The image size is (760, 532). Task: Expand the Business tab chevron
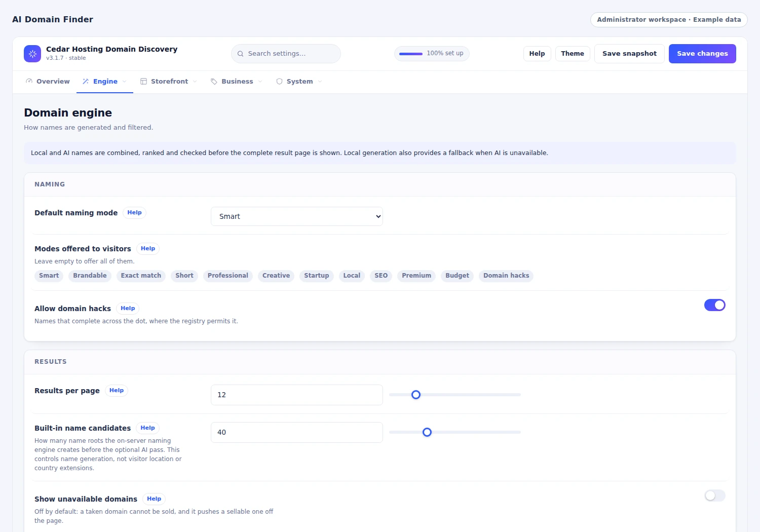[260, 82]
